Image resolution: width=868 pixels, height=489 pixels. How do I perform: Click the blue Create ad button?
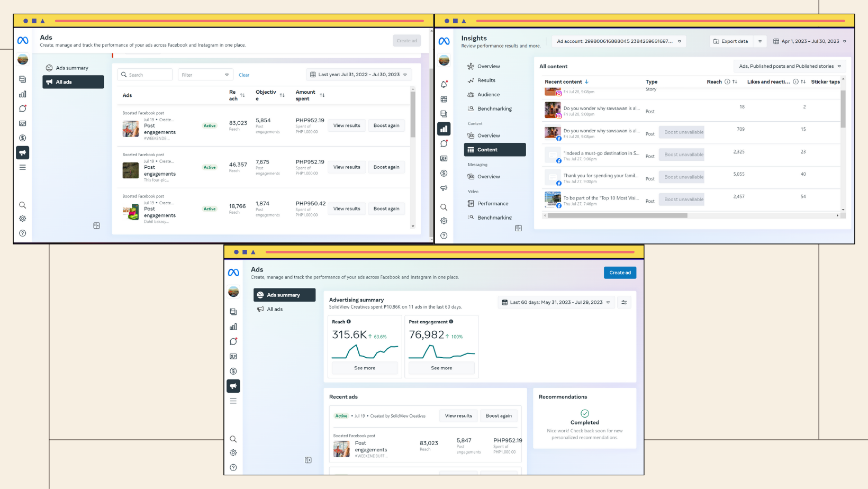click(620, 273)
